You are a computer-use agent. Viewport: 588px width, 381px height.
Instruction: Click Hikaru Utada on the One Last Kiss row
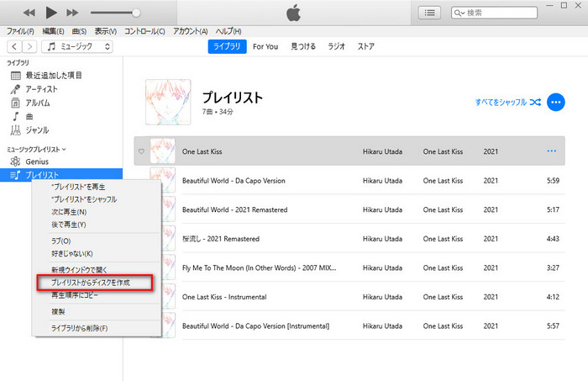tap(382, 151)
